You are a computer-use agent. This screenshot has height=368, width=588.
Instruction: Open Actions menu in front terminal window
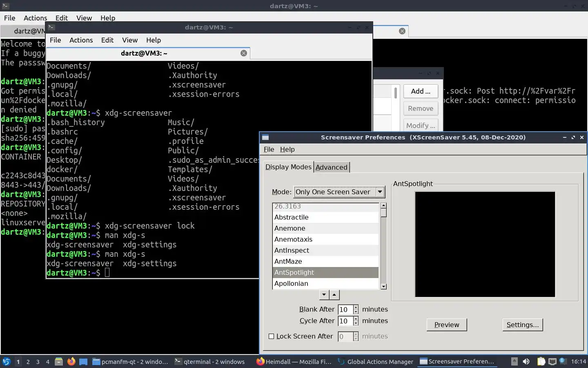[x=81, y=40]
